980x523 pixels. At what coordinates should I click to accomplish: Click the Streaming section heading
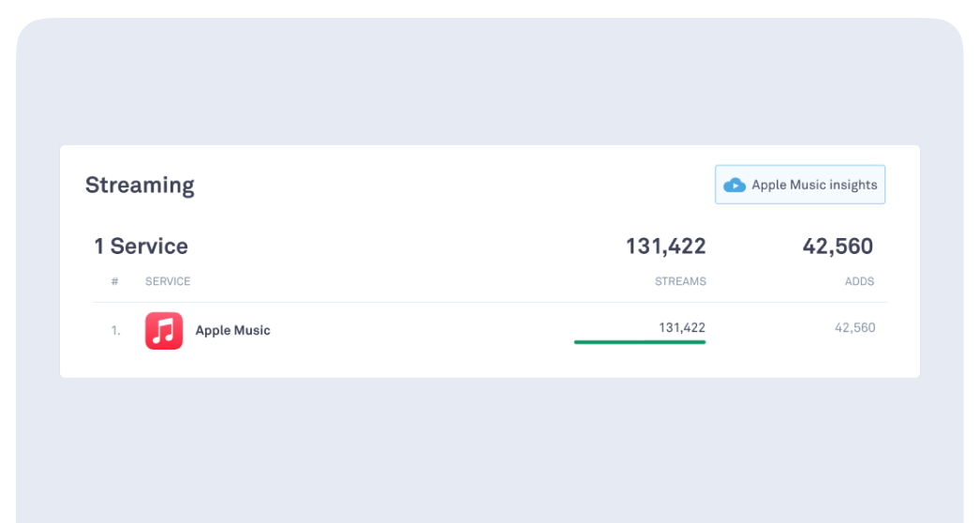pos(140,185)
